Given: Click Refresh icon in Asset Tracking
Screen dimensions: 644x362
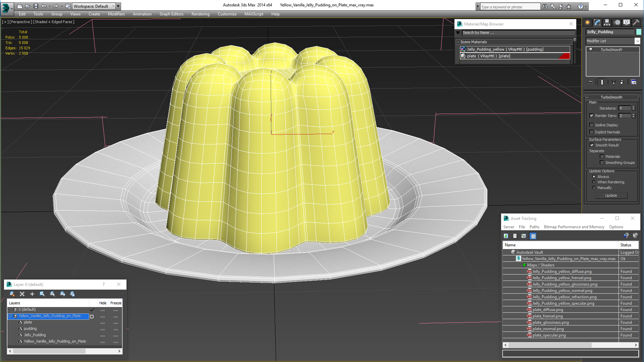Looking at the screenshot, I should [x=506, y=236].
